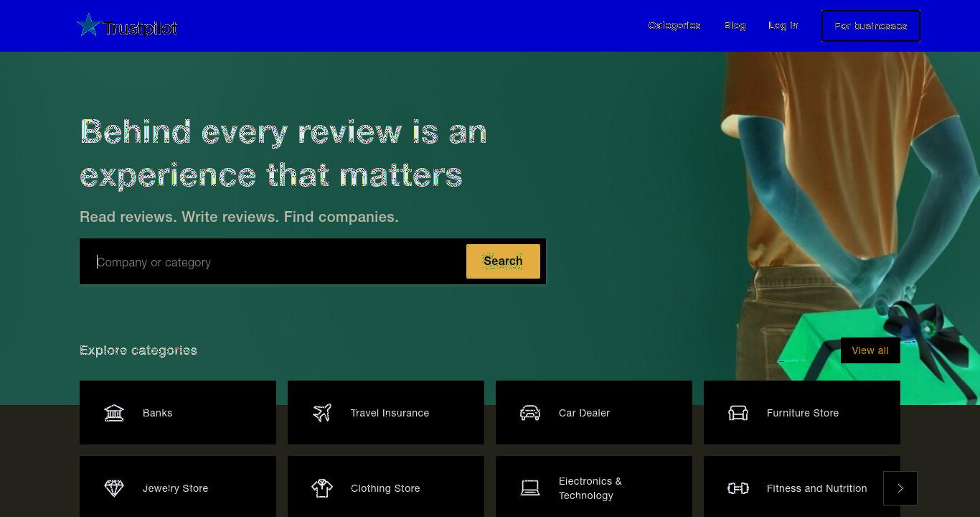Click the 'Read reviews. Write reviews.' tagline
Screen dimensions: 980x517
point(239,217)
